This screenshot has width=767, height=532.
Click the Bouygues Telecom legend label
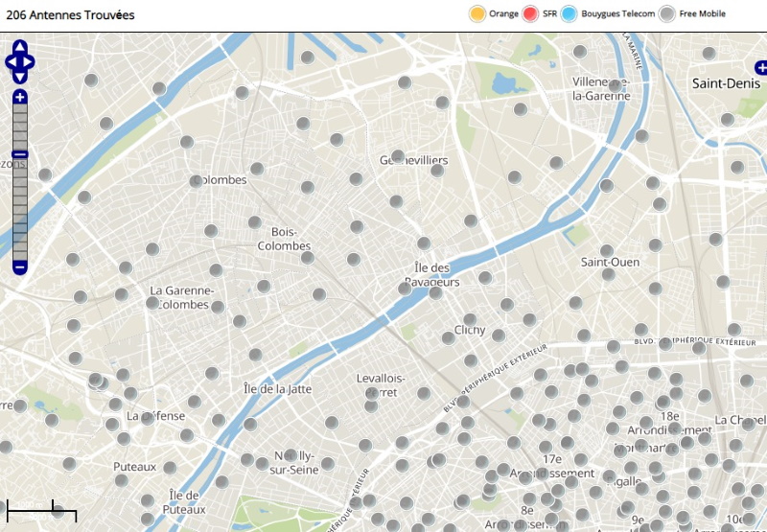click(617, 14)
